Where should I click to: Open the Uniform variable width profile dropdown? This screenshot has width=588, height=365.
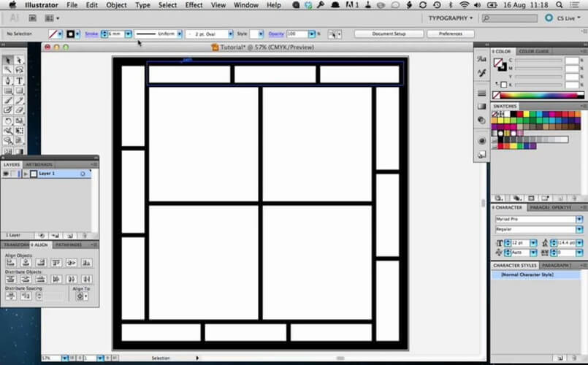(x=180, y=34)
